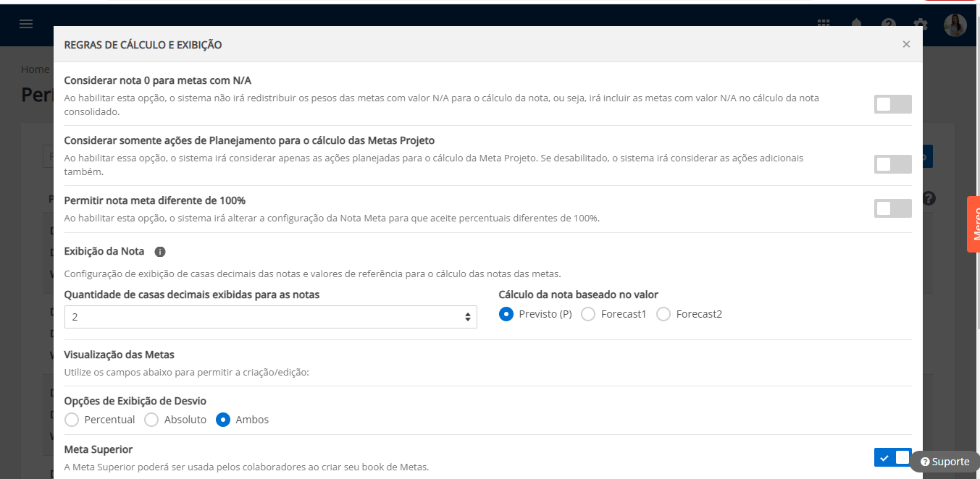Select Forecast1 for note calculation

click(588, 314)
